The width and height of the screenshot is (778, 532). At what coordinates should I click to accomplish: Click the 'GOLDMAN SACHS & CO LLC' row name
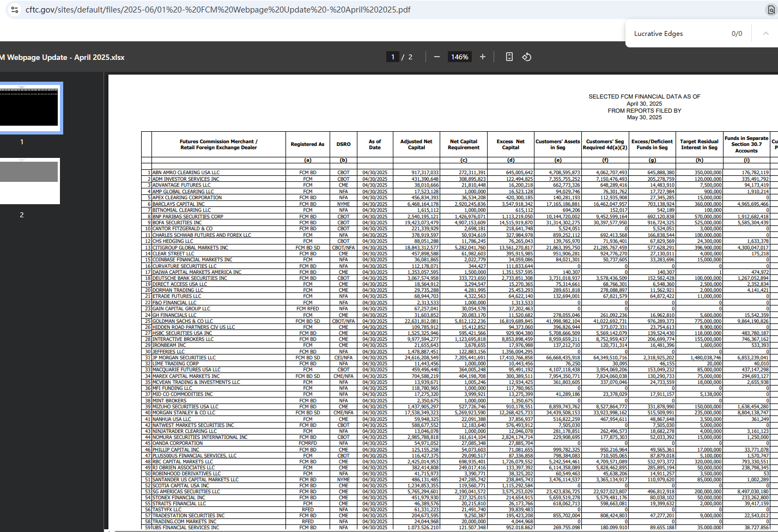(183, 321)
